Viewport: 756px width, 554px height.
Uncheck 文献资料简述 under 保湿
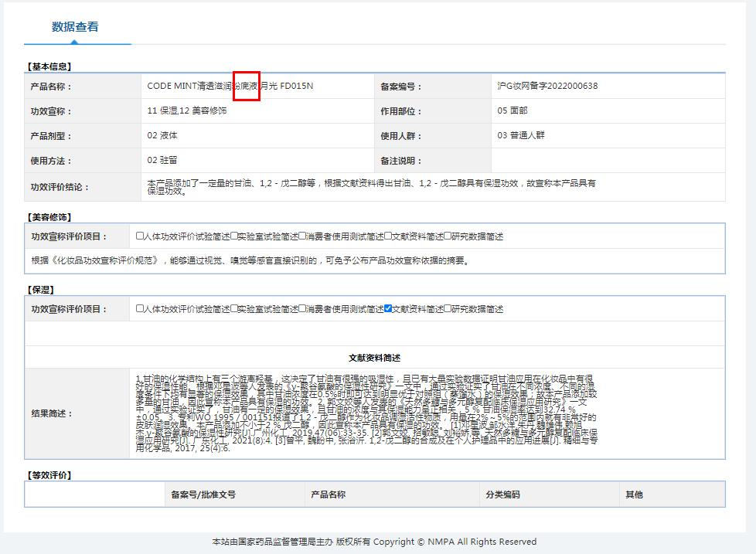388,309
